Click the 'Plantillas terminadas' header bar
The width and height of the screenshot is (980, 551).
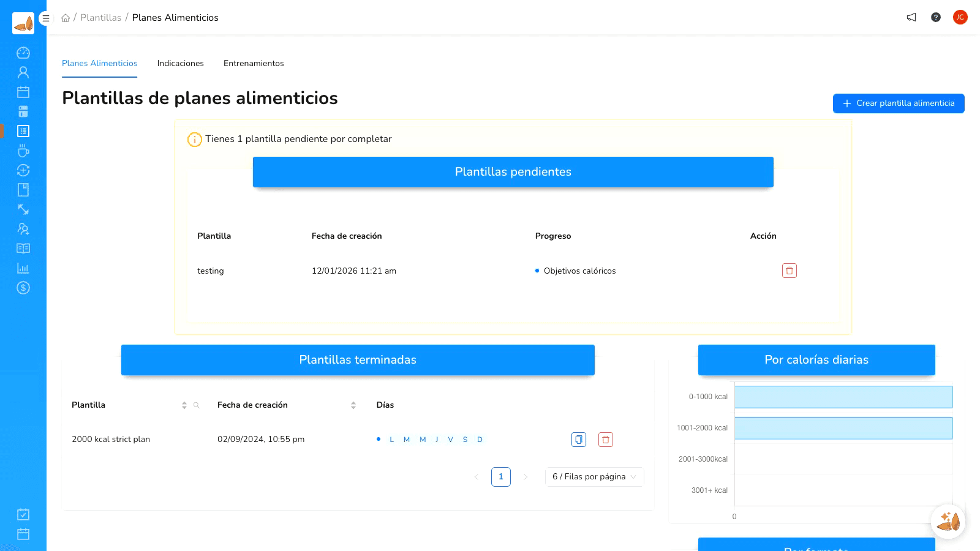point(358,360)
